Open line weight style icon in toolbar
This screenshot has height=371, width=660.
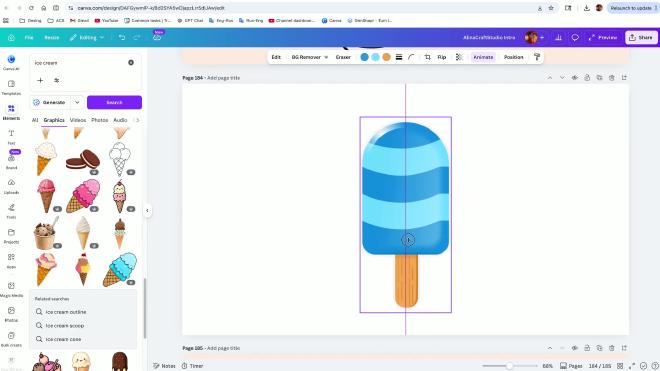click(399, 57)
